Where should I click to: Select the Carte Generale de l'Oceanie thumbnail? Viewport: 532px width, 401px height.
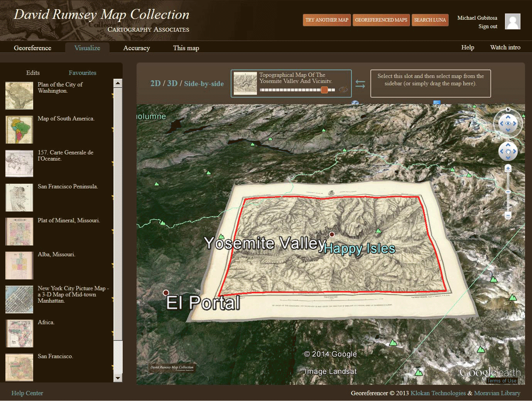[x=19, y=164]
